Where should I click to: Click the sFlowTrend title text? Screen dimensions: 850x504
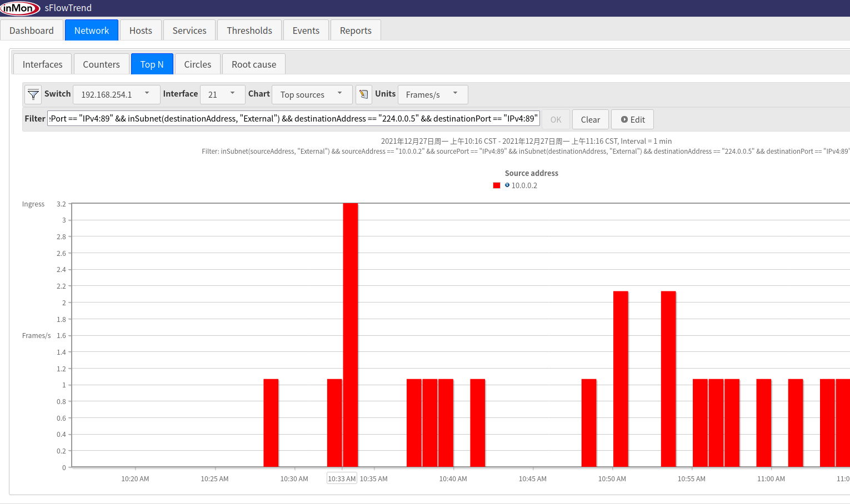pyautogui.click(x=68, y=8)
